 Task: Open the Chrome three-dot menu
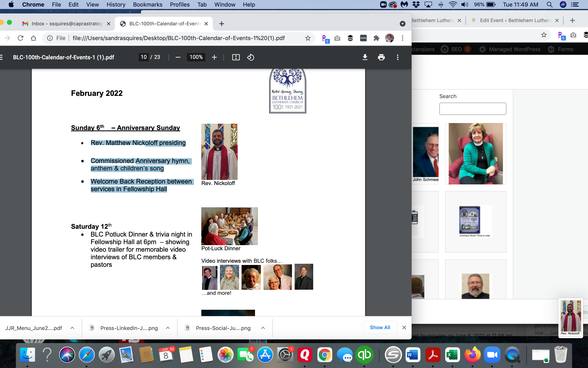(403, 38)
